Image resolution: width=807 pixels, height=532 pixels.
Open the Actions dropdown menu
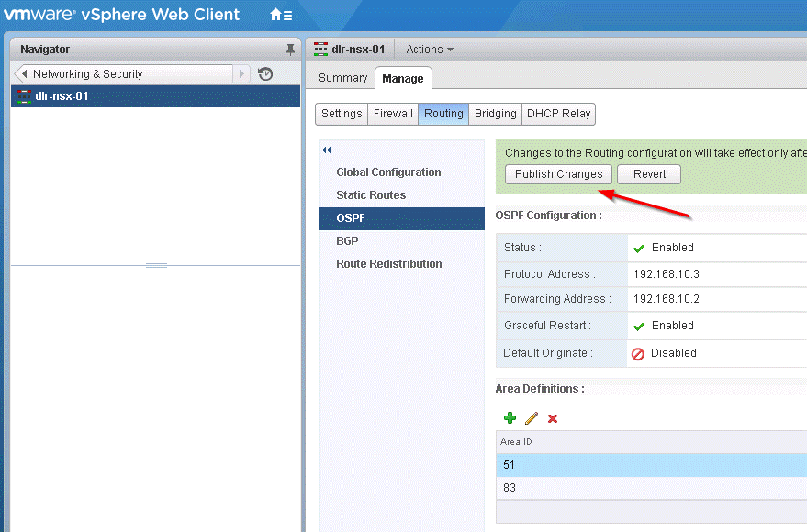point(430,50)
